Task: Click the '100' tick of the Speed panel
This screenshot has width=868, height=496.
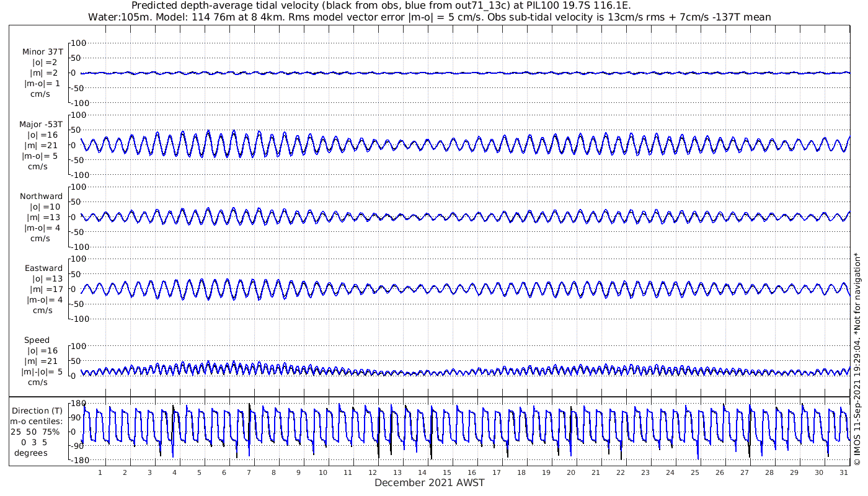Action: click(x=80, y=346)
